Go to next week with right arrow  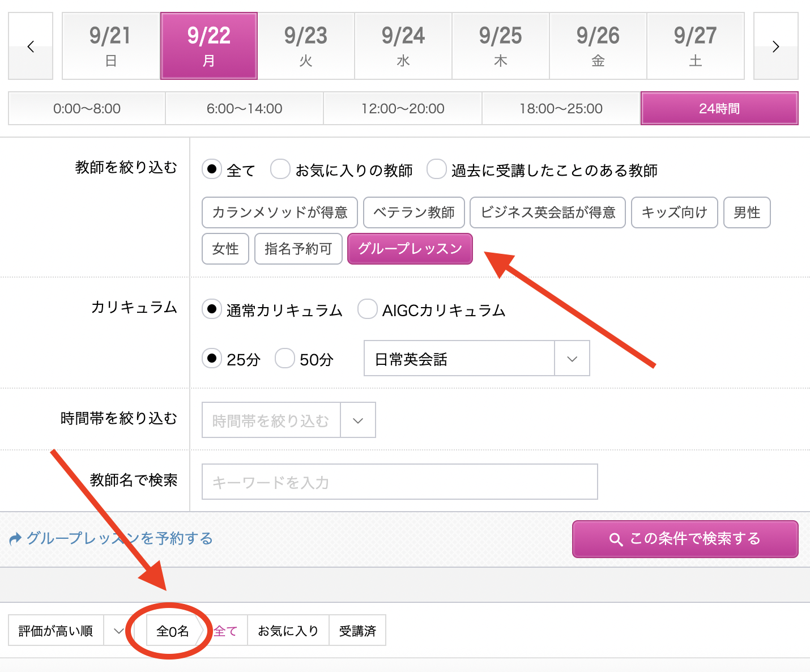tap(775, 46)
